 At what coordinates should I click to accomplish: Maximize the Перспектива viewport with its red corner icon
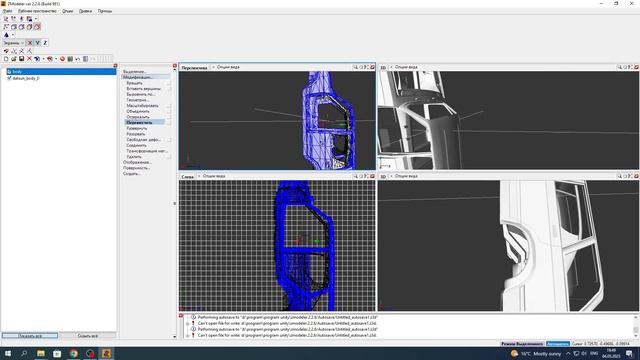coord(372,67)
